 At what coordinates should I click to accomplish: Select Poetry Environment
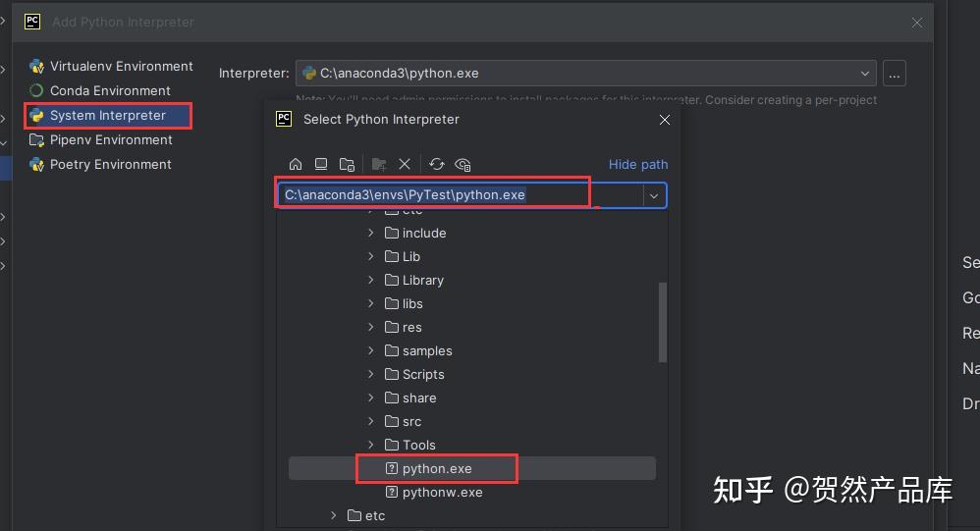(110, 164)
